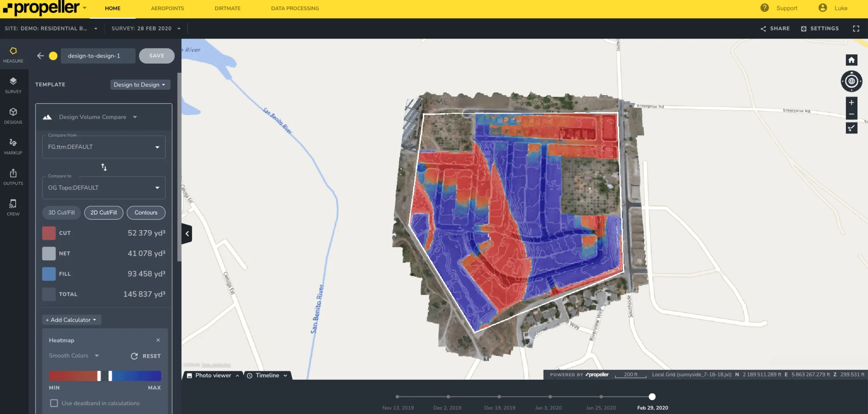This screenshot has width=868, height=414.
Task: Open the Design to Design template dropdown
Action: 140,85
